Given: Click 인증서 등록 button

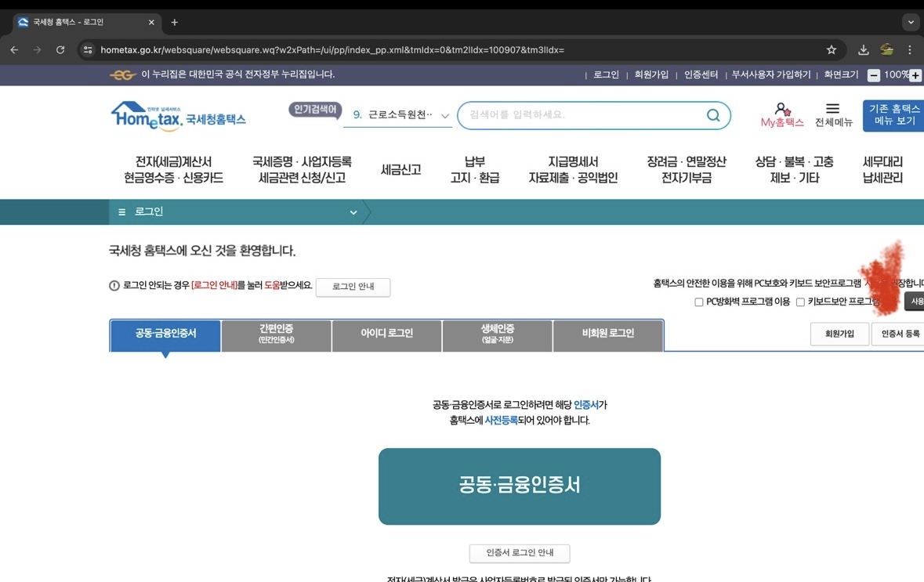Looking at the screenshot, I should pos(899,334).
